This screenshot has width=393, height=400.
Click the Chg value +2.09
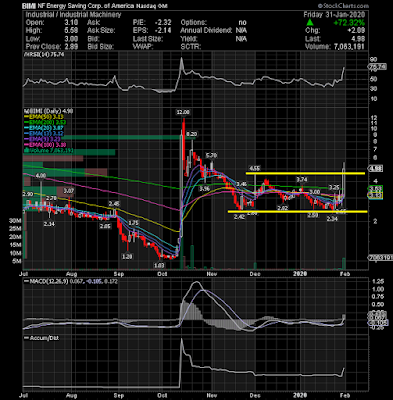(356, 31)
